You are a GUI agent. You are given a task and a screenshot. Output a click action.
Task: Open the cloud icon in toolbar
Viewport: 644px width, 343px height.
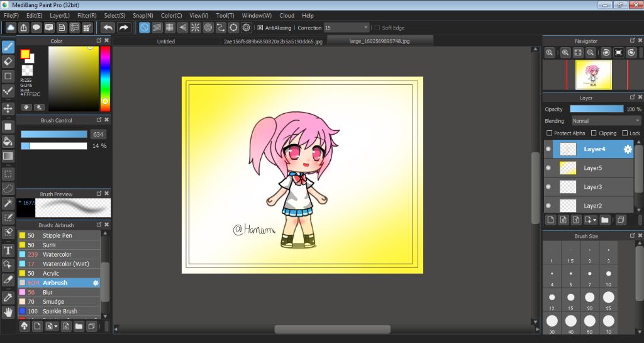pos(11,28)
